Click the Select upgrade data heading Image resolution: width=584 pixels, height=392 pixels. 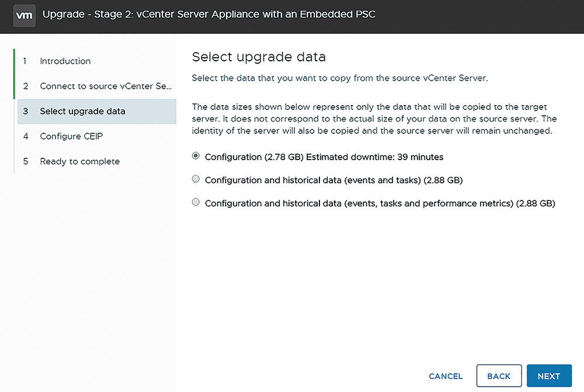(x=259, y=57)
